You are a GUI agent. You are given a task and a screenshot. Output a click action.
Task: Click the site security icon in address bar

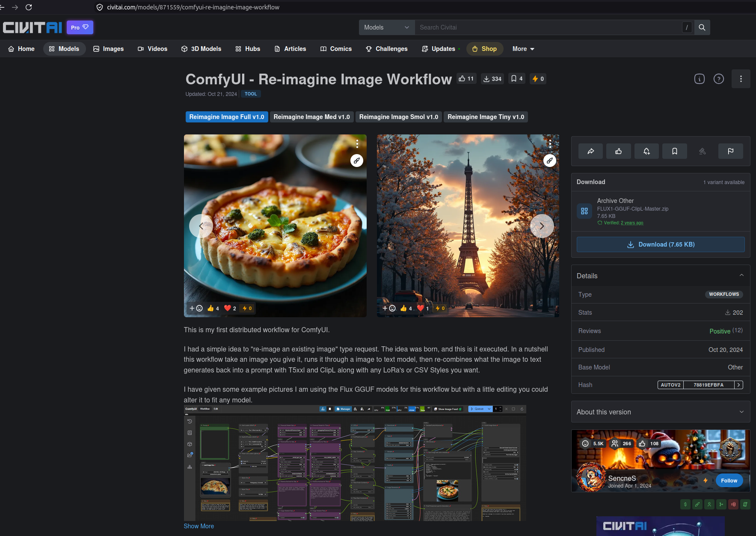pyautogui.click(x=100, y=7)
